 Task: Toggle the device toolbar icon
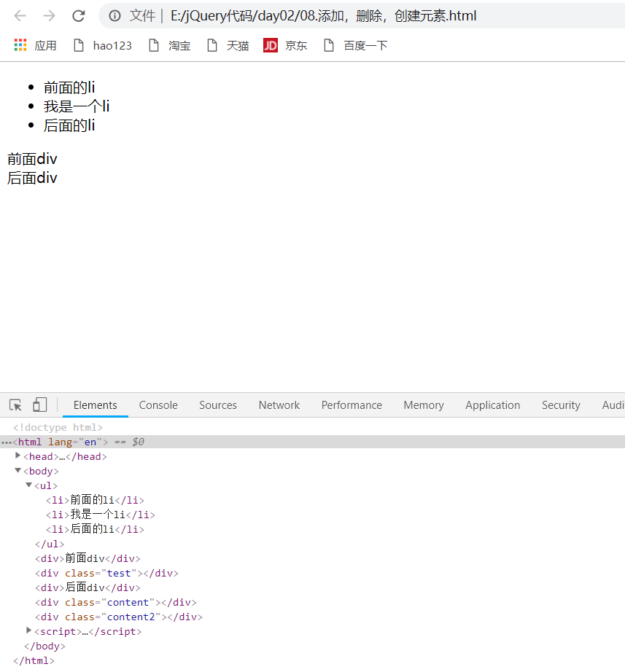40,405
